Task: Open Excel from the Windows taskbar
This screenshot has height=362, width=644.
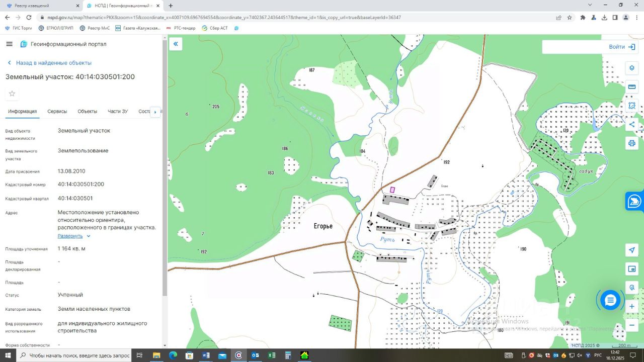Action: click(x=272, y=355)
